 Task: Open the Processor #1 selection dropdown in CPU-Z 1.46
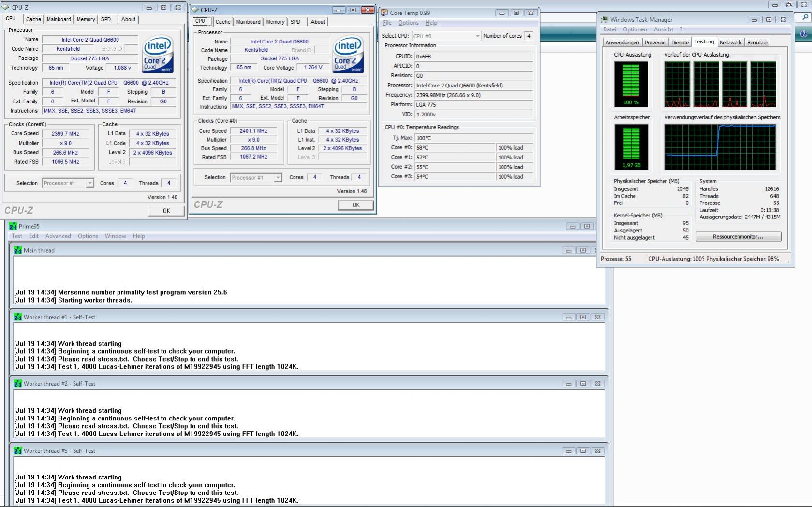pyautogui.click(x=278, y=178)
